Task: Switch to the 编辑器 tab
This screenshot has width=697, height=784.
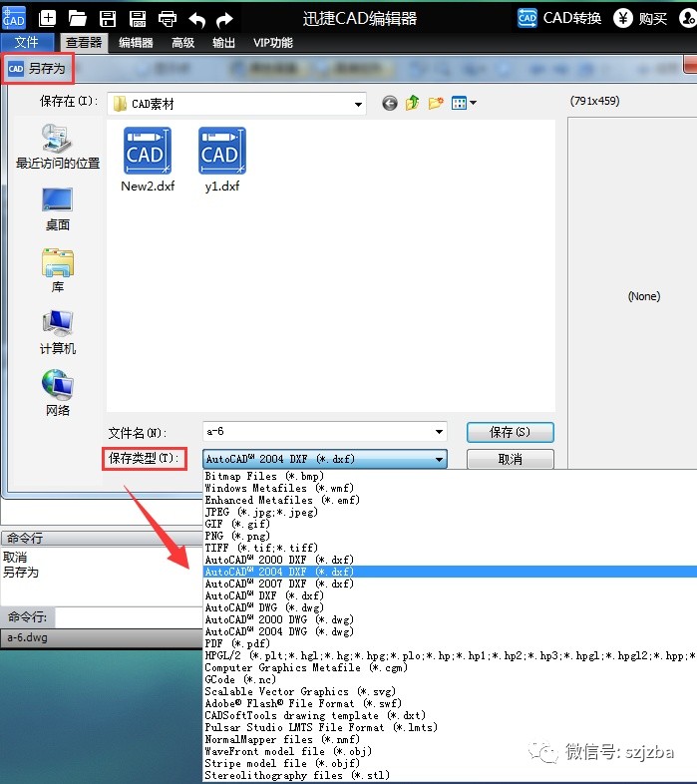Action: (136, 43)
